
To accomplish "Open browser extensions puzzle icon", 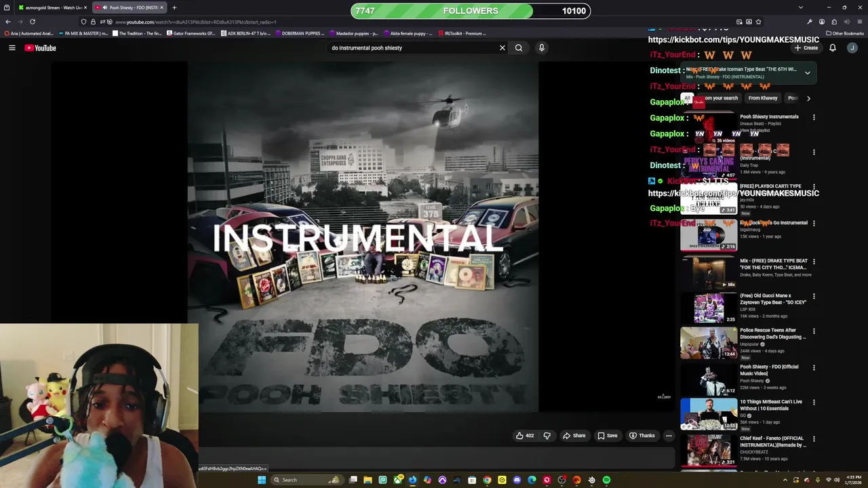I will click(x=834, y=22).
